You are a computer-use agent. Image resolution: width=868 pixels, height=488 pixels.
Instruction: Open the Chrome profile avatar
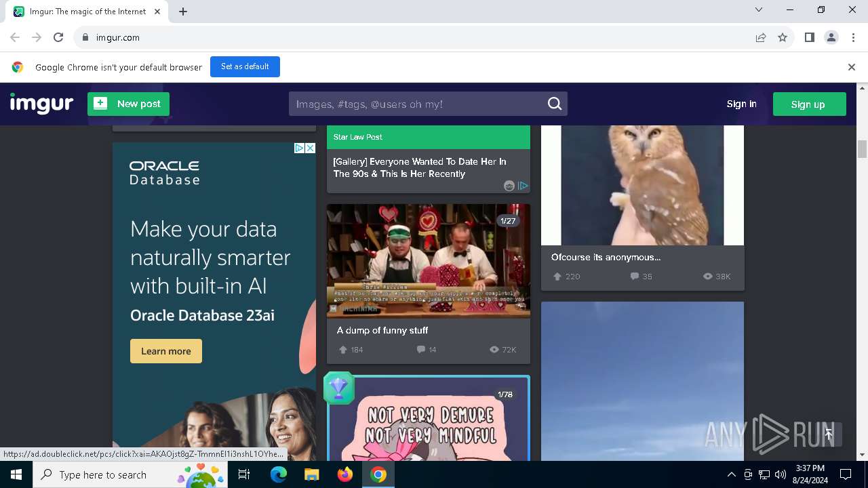click(x=831, y=37)
